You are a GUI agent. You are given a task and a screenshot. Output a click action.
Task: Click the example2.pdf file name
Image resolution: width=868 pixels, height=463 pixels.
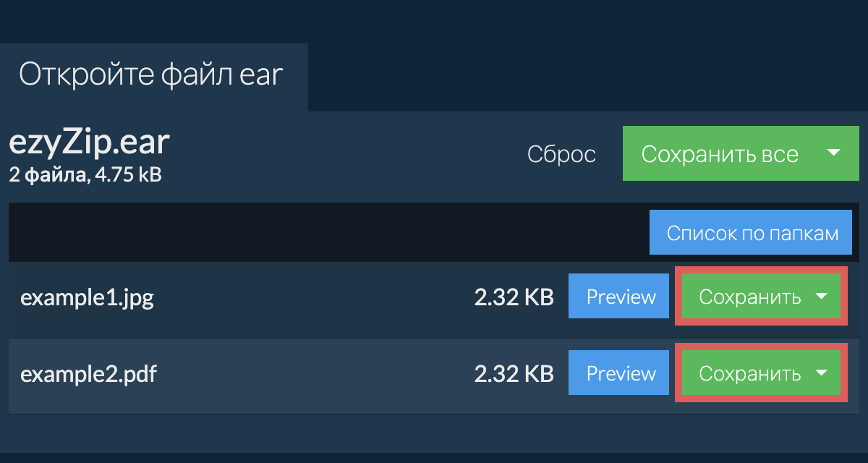(88, 374)
